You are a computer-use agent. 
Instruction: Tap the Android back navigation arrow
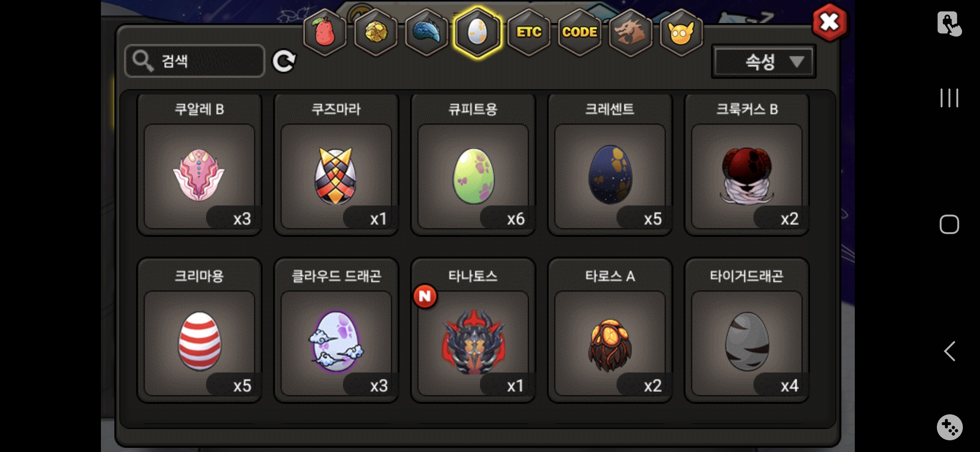click(949, 351)
